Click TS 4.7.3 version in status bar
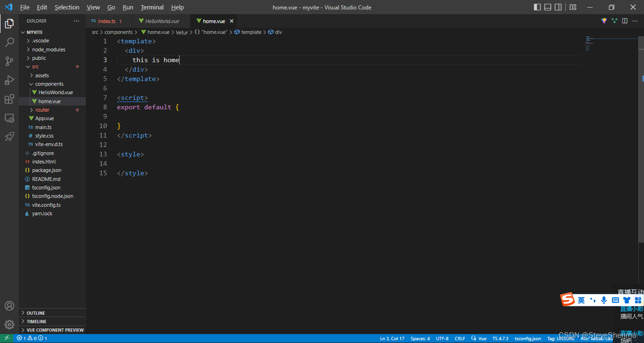644x343 pixels. tap(500, 338)
